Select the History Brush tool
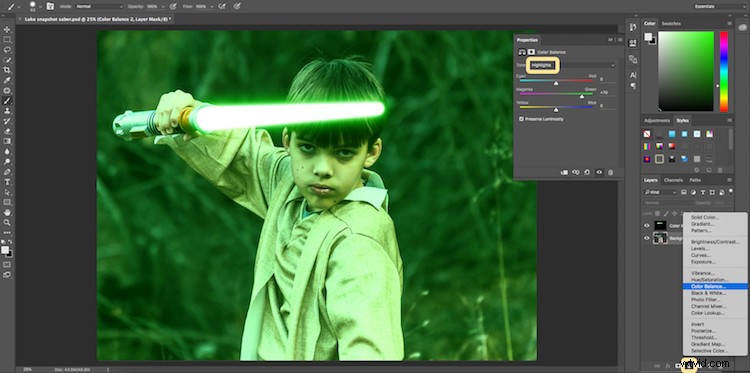Screen dimensions: 750x373 tap(7, 121)
